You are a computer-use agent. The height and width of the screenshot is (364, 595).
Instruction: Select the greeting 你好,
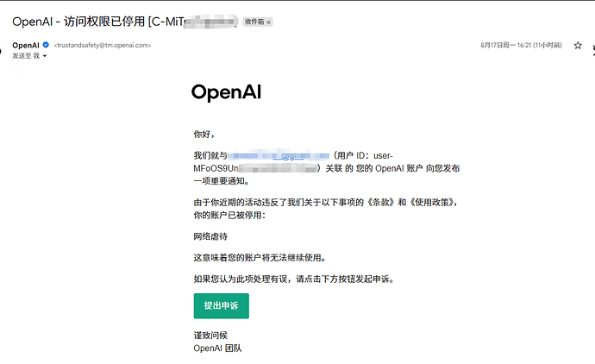(x=204, y=134)
